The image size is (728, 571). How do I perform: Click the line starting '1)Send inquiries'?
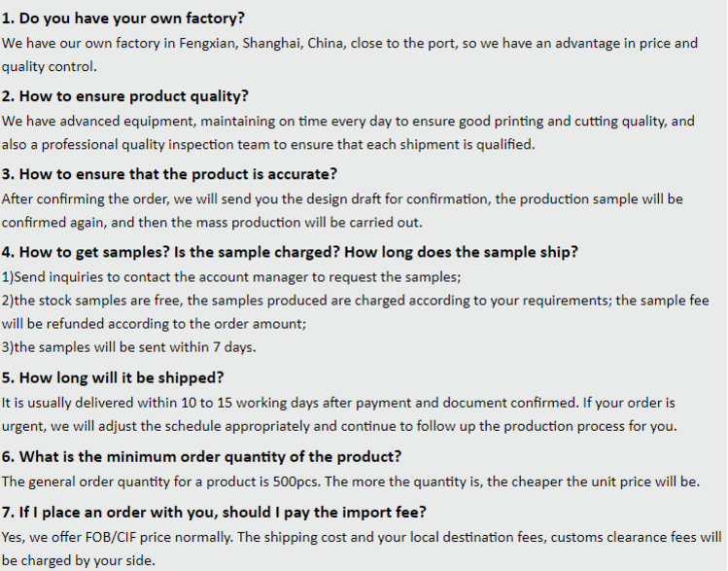pos(231,277)
